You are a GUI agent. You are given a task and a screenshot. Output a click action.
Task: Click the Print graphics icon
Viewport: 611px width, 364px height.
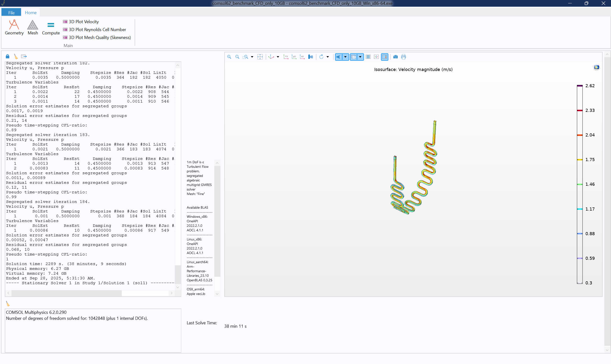click(404, 57)
